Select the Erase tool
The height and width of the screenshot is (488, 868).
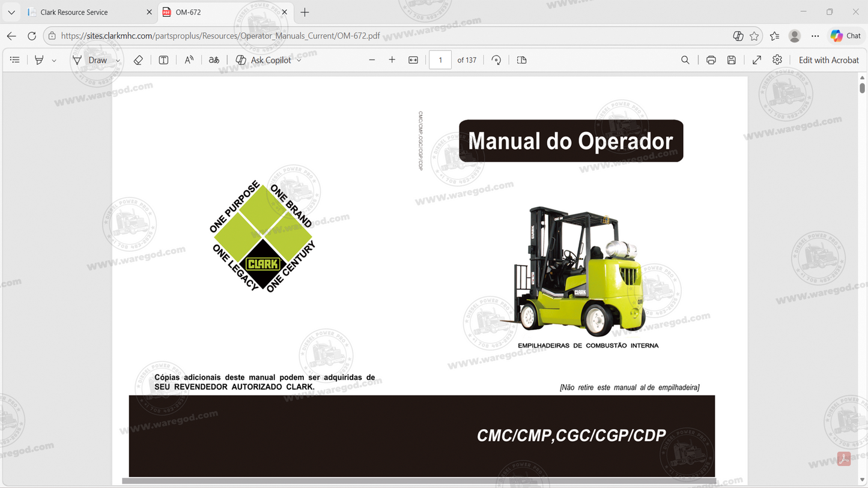click(138, 60)
